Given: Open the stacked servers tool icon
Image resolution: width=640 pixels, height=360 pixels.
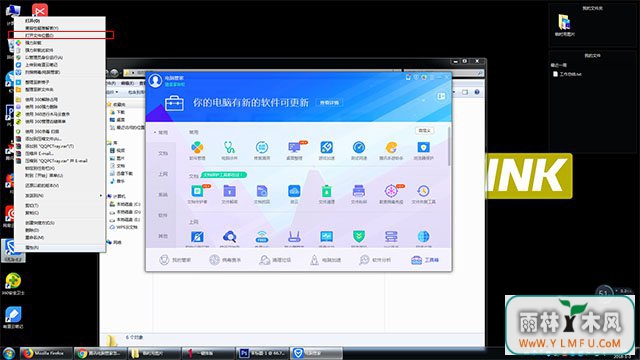Looking at the screenshot, I should (391, 237).
